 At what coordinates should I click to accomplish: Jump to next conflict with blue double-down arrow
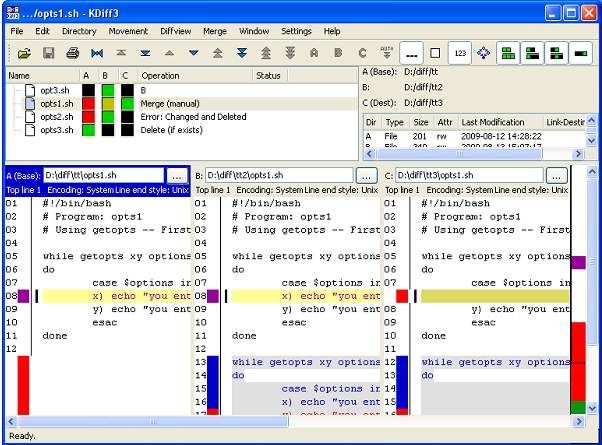(241, 52)
